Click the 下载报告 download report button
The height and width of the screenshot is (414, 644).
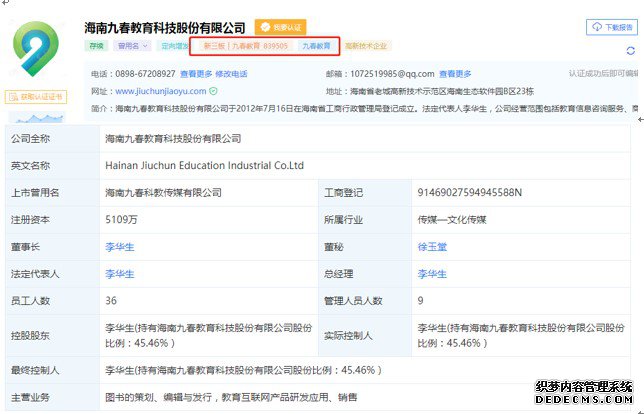pyautogui.click(x=612, y=27)
